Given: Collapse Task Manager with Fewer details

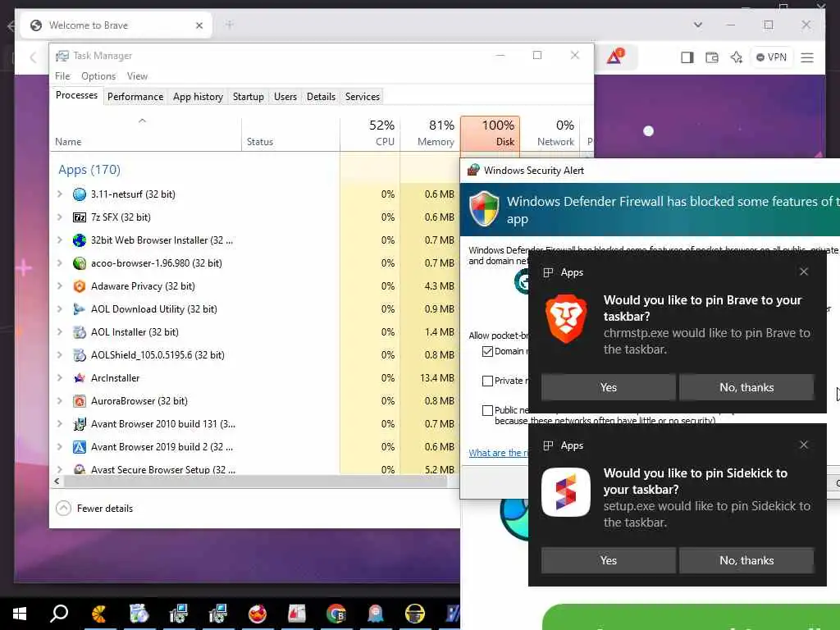Looking at the screenshot, I should click(x=94, y=509).
